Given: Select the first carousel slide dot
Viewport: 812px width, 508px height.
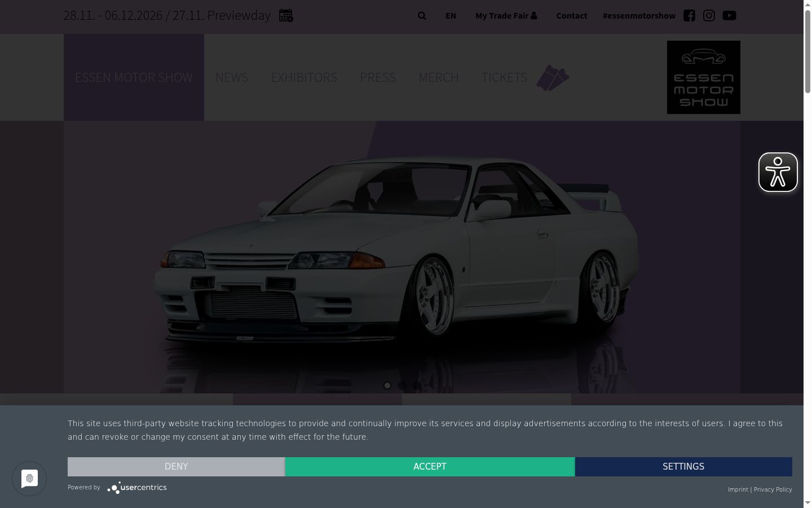Looking at the screenshot, I should (387, 386).
